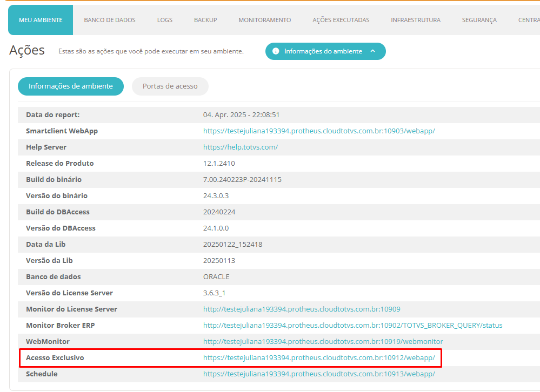Click the 'Data do report:' label

(52, 115)
